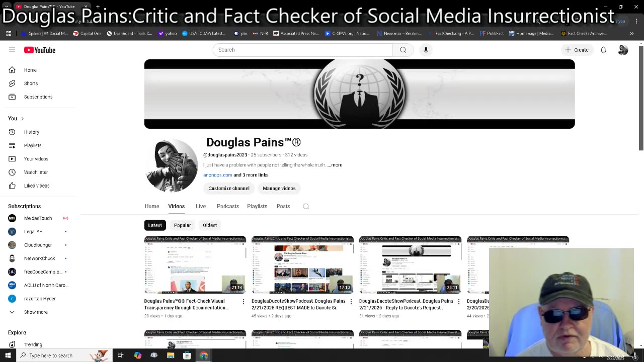Open Playlists in sidebar
This screenshot has width=644, height=362.
point(38,145)
